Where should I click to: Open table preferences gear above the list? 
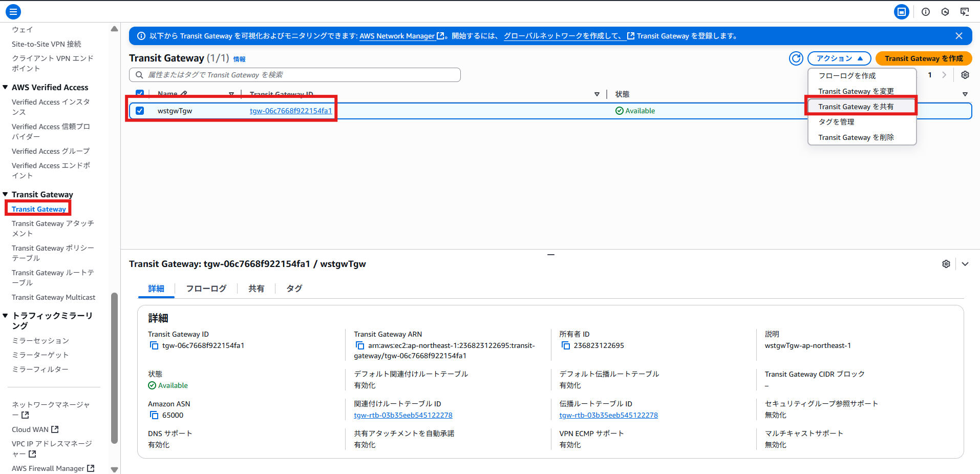click(965, 75)
